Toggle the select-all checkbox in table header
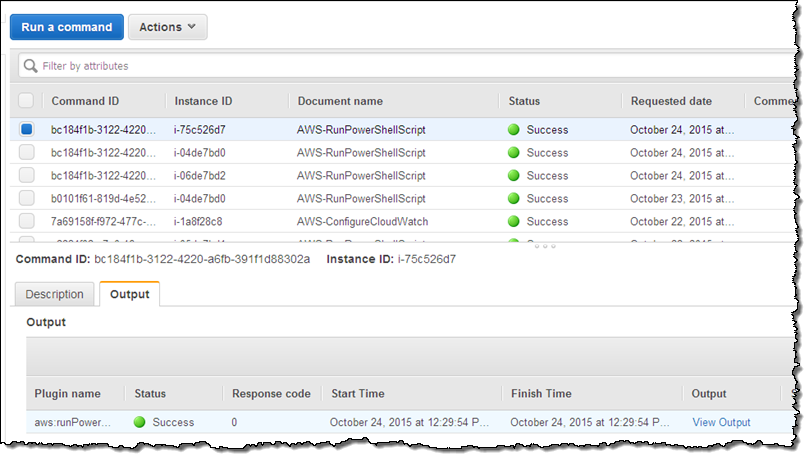The height and width of the screenshot is (459, 810). (x=26, y=101)
